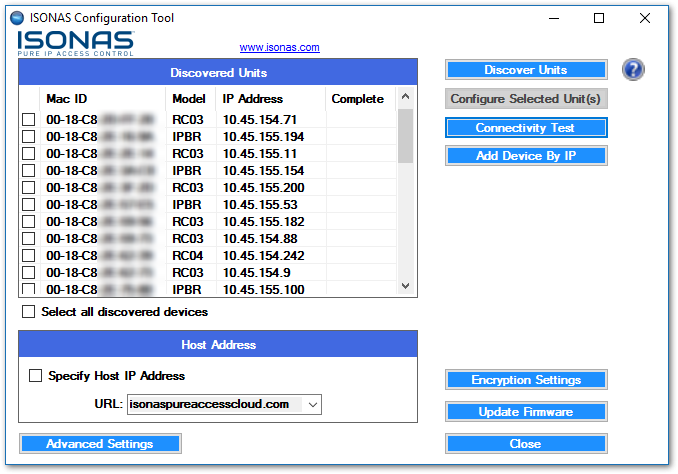Check the box for device 10.45.155.194
The image size is (678, 474).
[29, 137]
